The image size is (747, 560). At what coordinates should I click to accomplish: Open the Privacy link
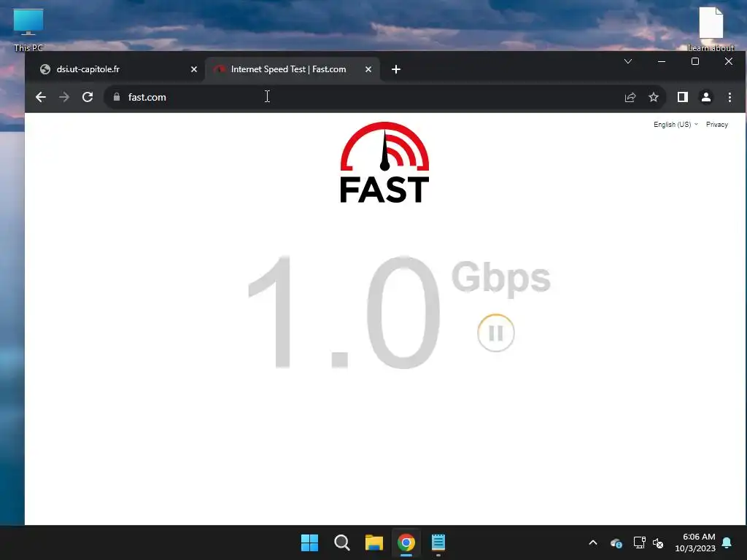[717, 124]
